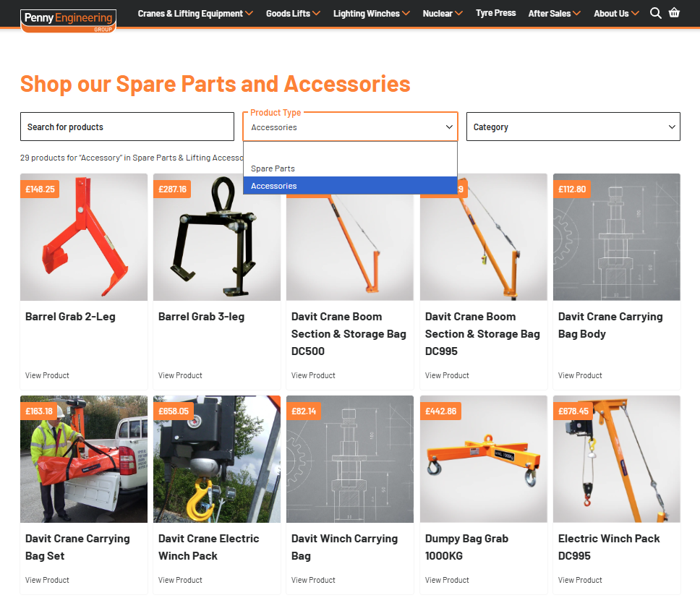This screenshot has width=700, height=598.
Task: Select the highlighted Accessories dropdown option
Action: [273, 186]
